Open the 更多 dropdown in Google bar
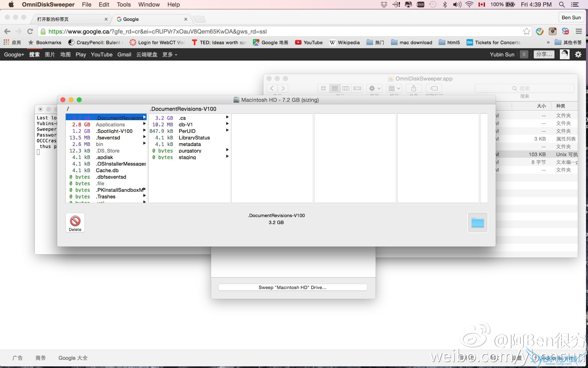 169,55
